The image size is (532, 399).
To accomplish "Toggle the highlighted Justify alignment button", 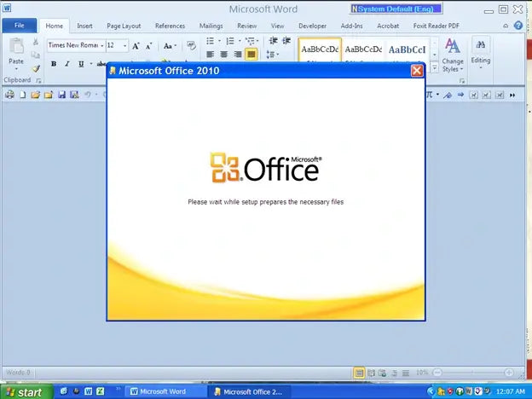I will (251, 54).
